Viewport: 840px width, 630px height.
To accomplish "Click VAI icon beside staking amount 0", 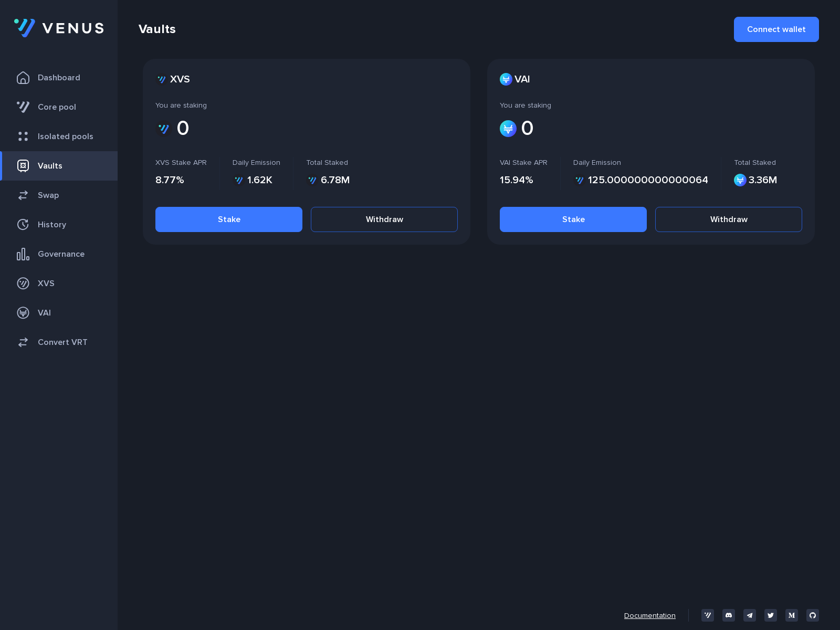I will pos(508,129).
